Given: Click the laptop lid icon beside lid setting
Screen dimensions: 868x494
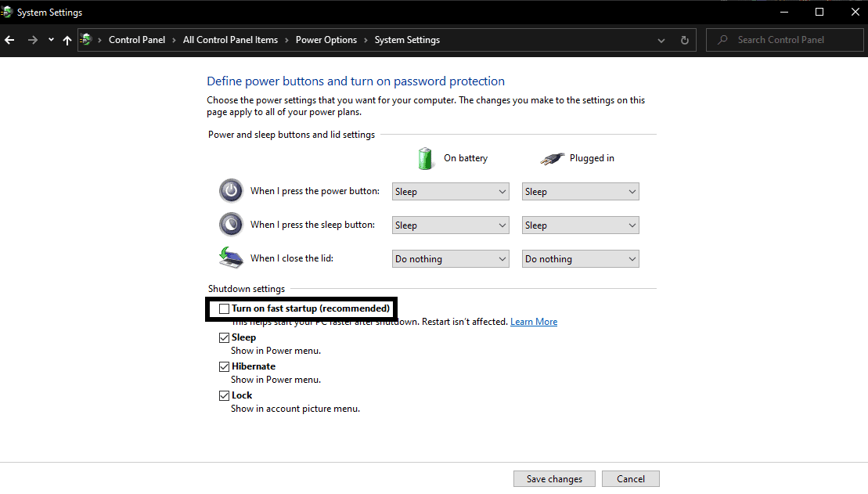Looking at the screenshot, I should coord(229,257).
